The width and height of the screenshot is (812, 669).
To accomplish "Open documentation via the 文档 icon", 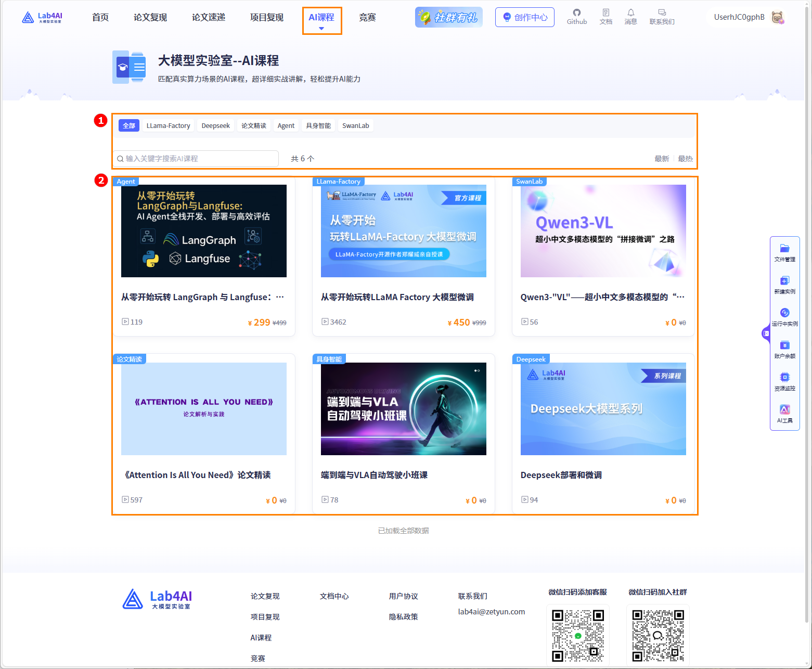I will [x=605, y=17].
